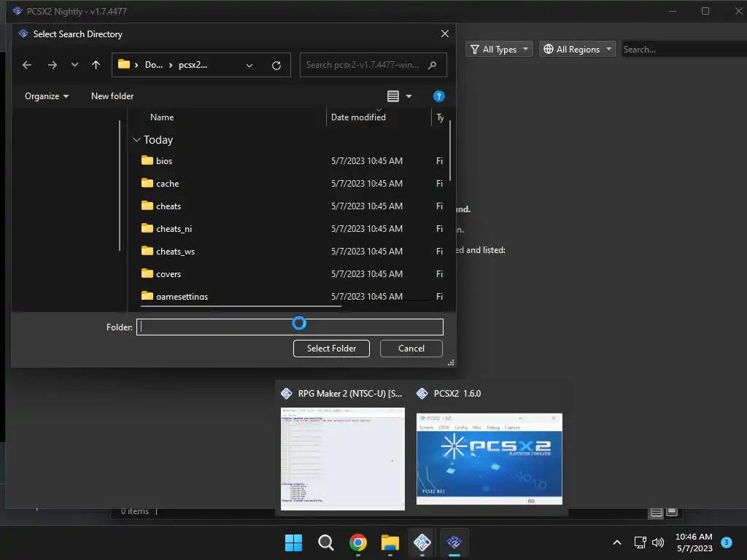Open All Types filter in PCSX2

coord(499,49)
